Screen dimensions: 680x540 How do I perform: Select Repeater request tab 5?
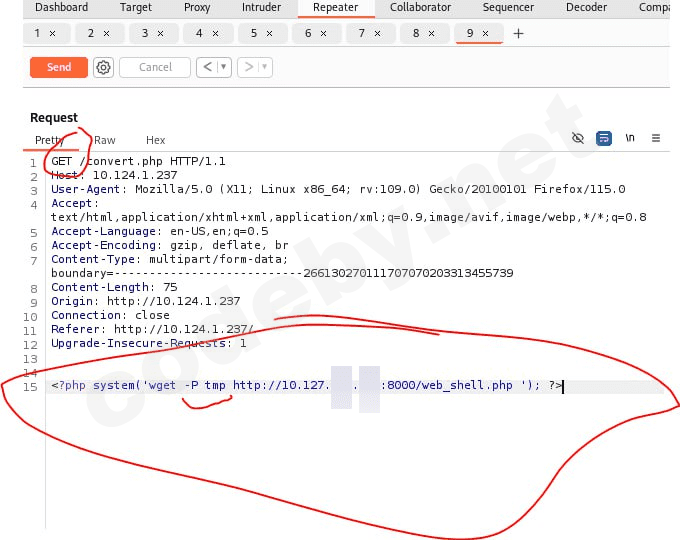(x=254, y=33)
